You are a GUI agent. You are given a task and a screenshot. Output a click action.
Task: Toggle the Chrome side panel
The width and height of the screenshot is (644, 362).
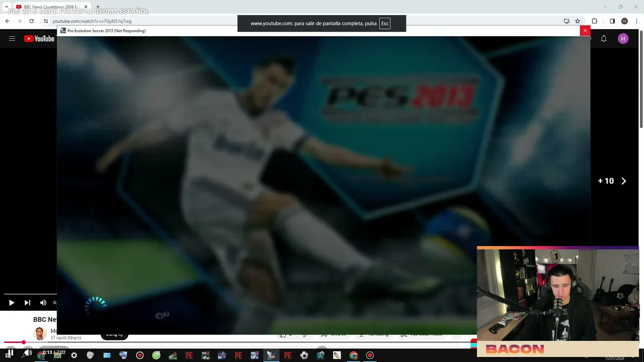[612, 21]
